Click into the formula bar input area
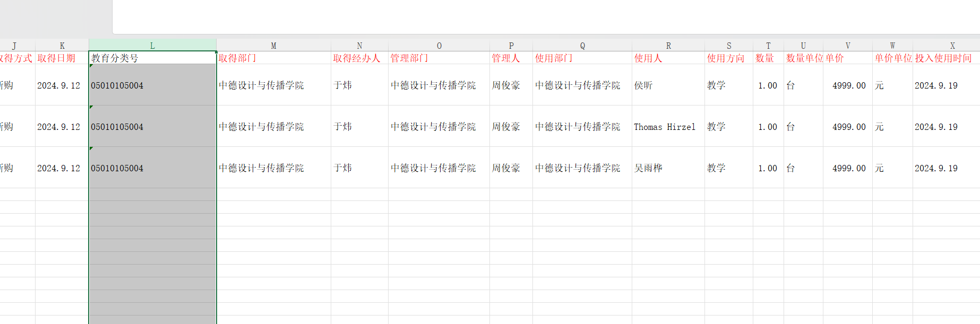The image size is (980, 324). point(531,16)
